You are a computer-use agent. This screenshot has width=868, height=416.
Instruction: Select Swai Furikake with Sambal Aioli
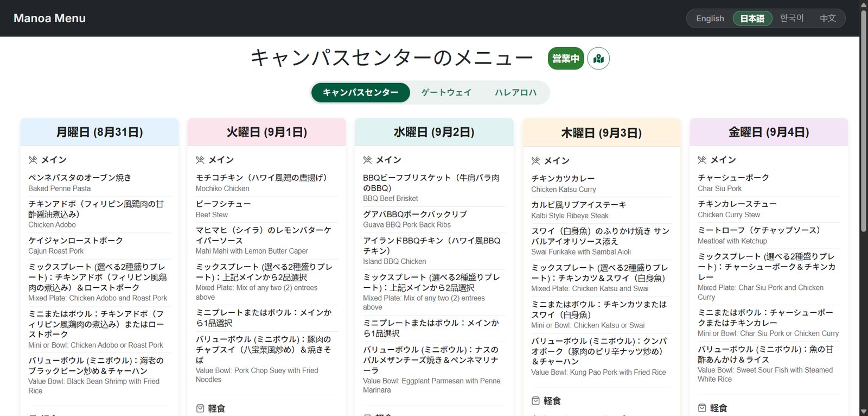[601, 241]
